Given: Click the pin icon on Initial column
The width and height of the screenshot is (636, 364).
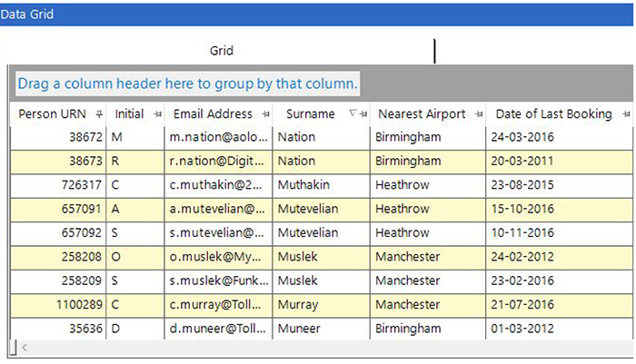Looking at the screenshot, I should click(x=157, y=114).
